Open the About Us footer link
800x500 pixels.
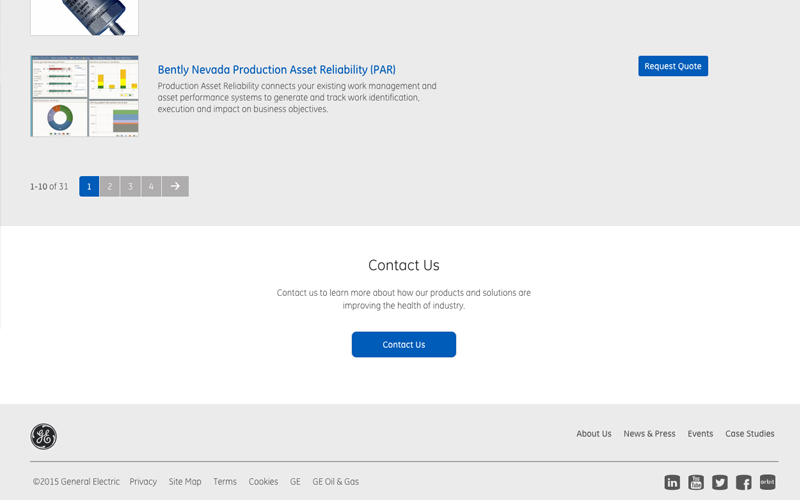tap(594, 434)
